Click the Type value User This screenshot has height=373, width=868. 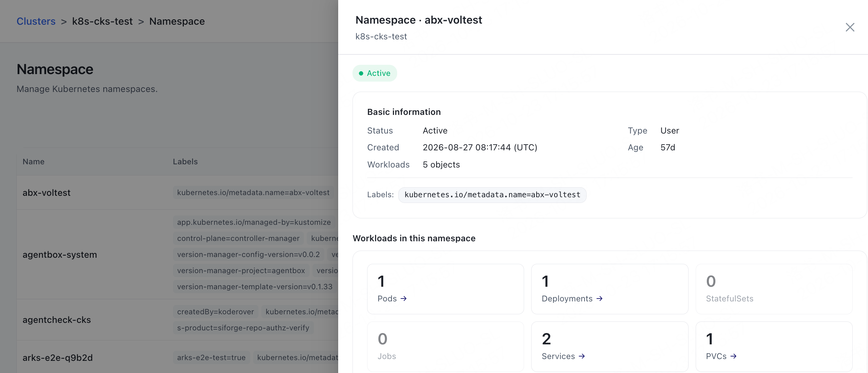[670, 131]
